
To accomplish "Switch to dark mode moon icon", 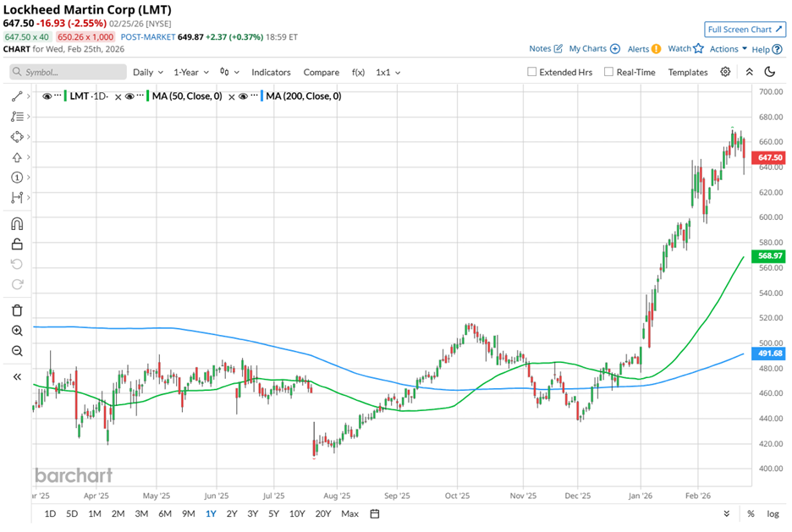I will click(770, 72).
